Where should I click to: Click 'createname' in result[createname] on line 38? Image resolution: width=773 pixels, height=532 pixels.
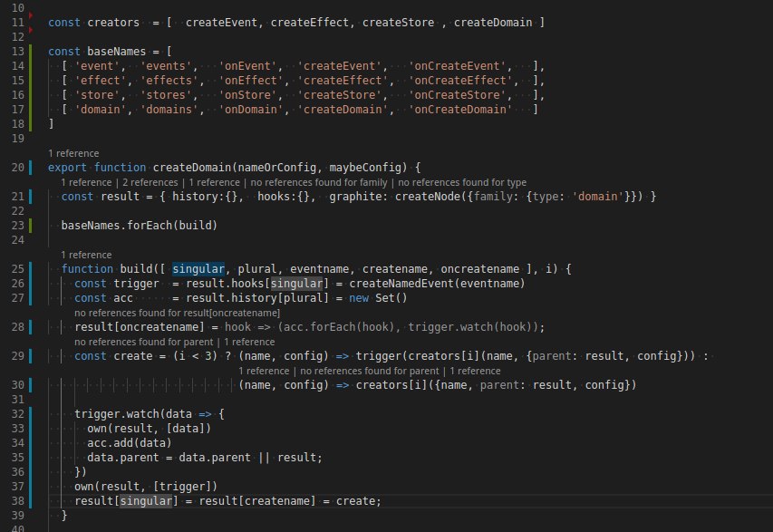[x=277, y=501]
